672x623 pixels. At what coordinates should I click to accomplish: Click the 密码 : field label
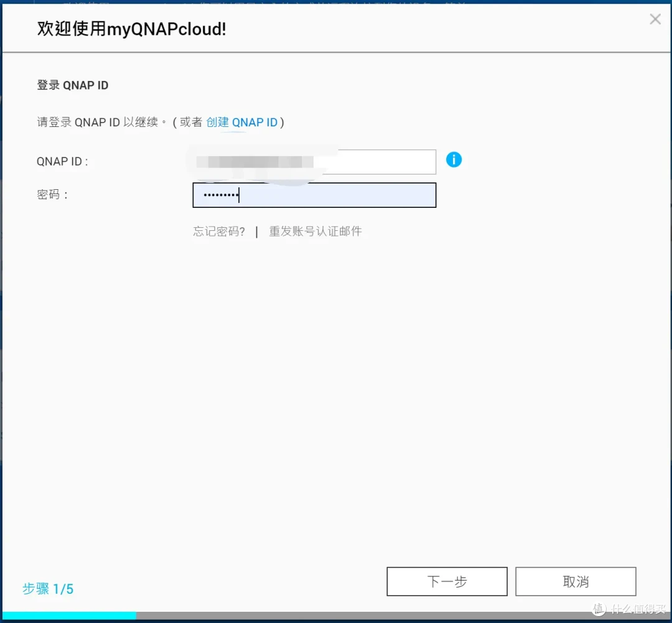coord(52,195)
